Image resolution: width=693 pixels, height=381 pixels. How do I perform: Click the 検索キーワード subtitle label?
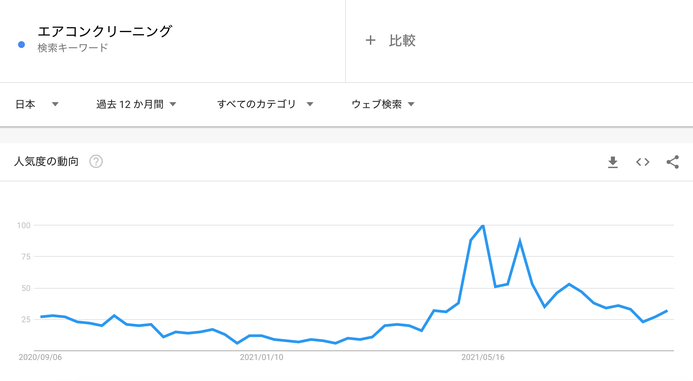[73, 48]
